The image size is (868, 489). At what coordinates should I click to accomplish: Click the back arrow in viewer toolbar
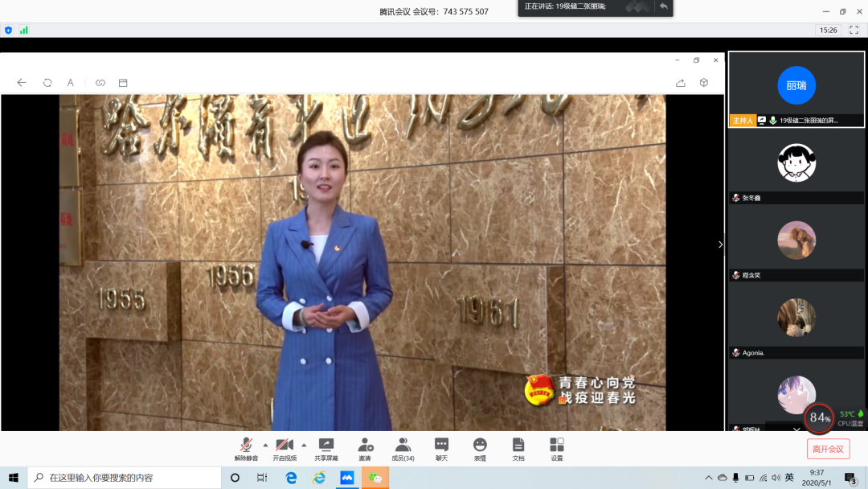point(22,83)
